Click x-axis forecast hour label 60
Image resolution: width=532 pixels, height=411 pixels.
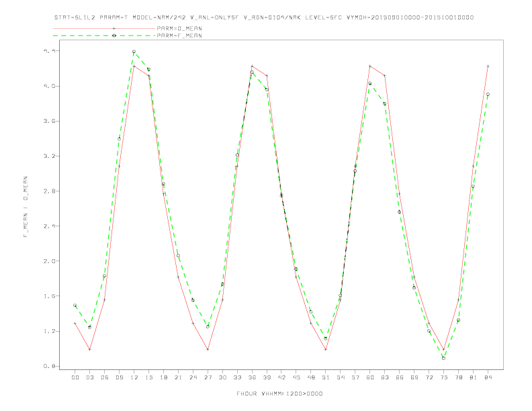coord(370,377)
